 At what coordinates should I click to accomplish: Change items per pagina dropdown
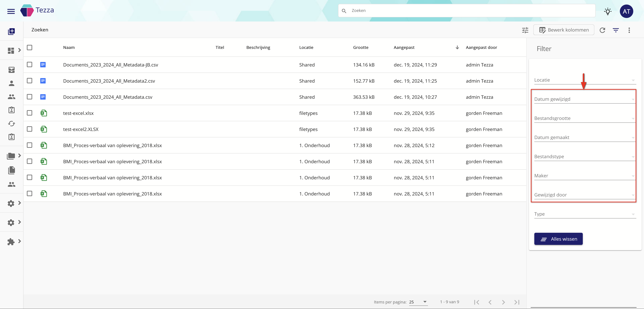click(x=418, y=302)
